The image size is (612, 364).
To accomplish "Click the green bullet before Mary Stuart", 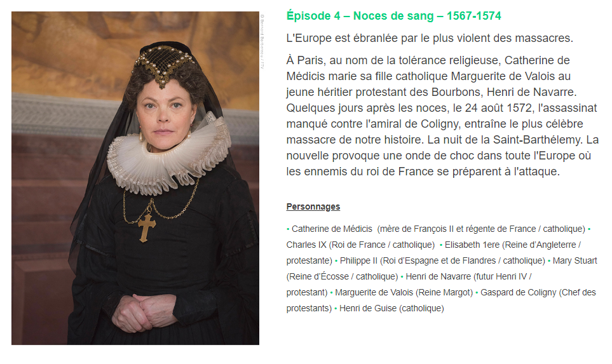I will (549, 261).
